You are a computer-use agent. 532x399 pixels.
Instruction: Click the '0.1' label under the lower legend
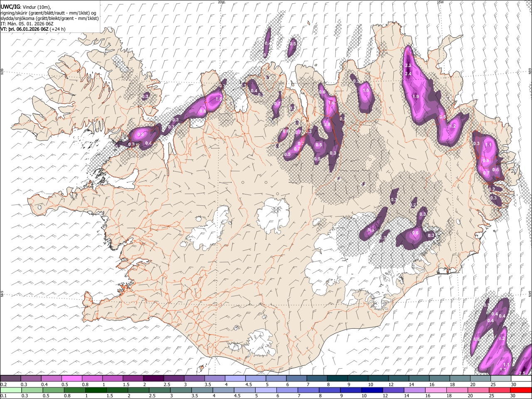[4, 396]
